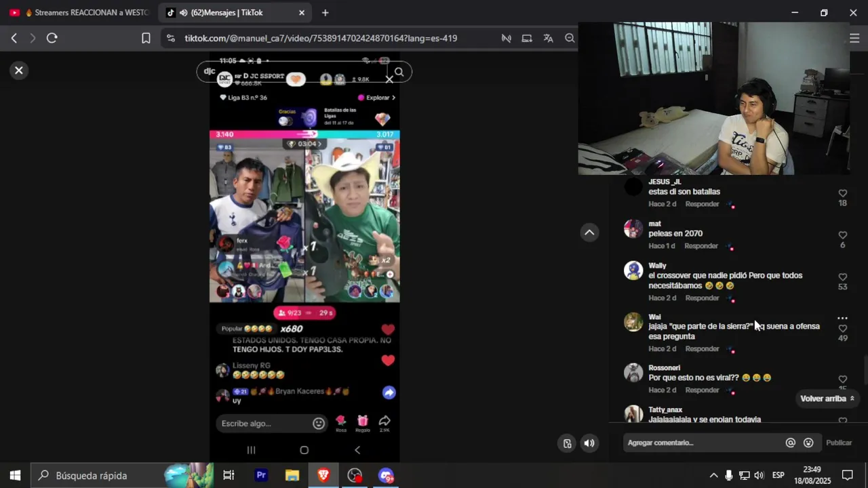The image size is (868, 488).
Task: Go back in browser history
Action: tap(14, 38)
